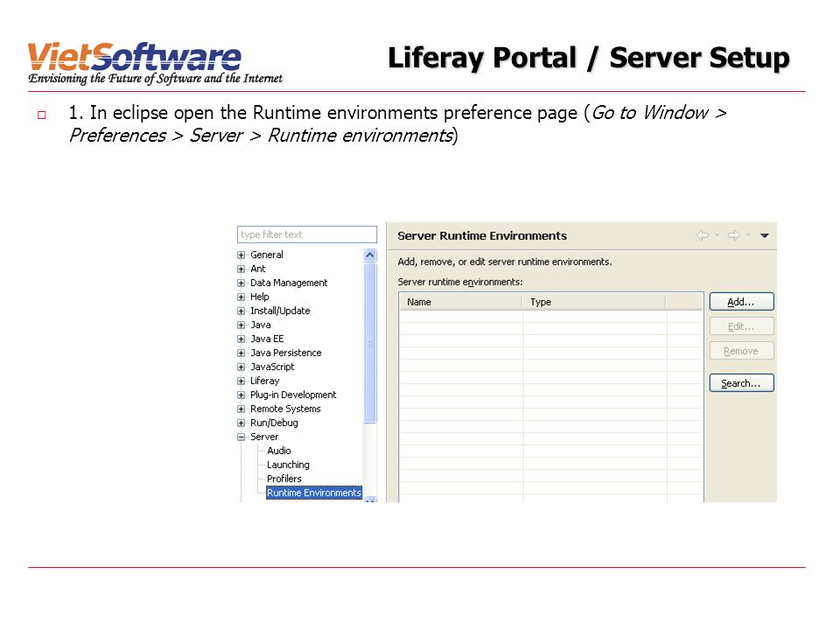Expand the Liferay preferences node

(241, 381)
